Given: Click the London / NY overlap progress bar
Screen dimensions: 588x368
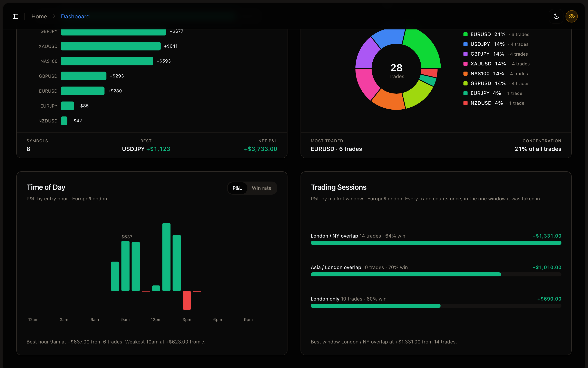Looking at the screenshot, I should tap(436, 243).
